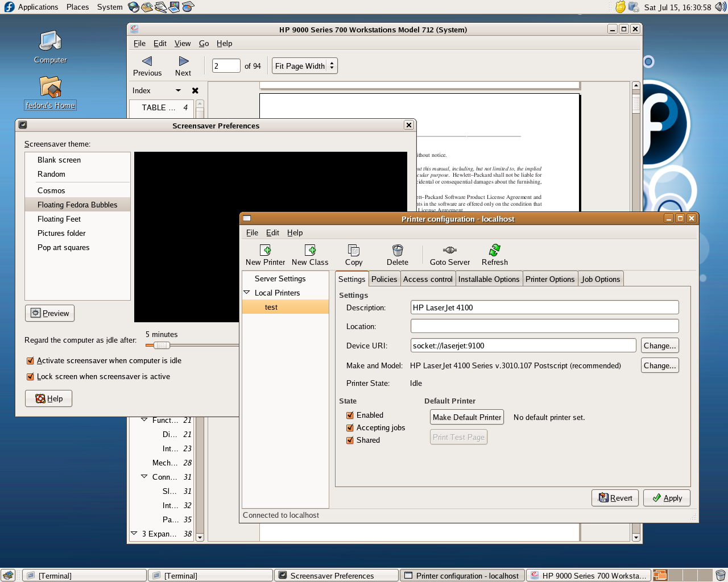
Task: Click Change... next to Make and Model
Action: tap(660, 365)
